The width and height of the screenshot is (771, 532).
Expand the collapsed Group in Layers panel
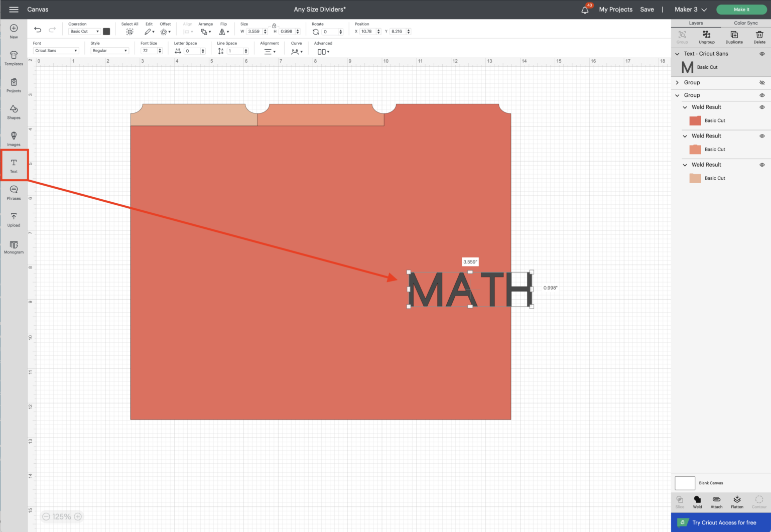(x=677, y=82)
